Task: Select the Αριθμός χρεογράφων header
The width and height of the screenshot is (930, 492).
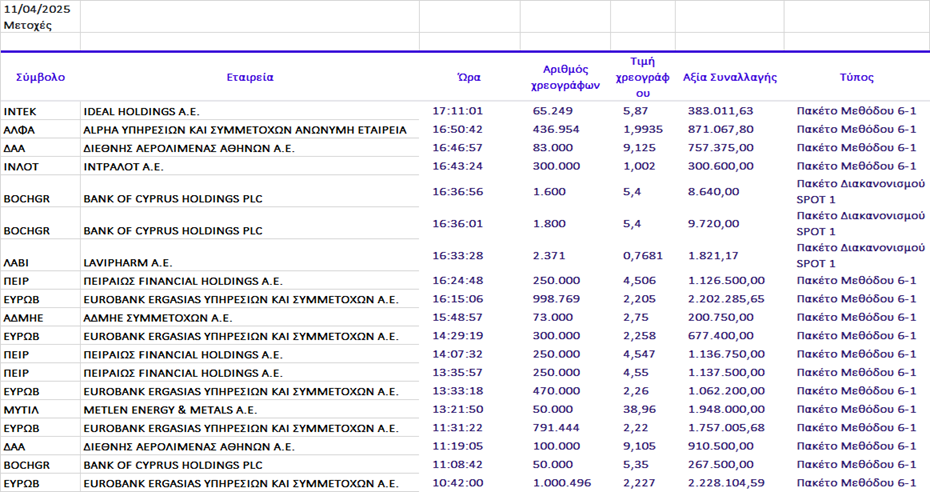Action: click(x=565, y=77)
